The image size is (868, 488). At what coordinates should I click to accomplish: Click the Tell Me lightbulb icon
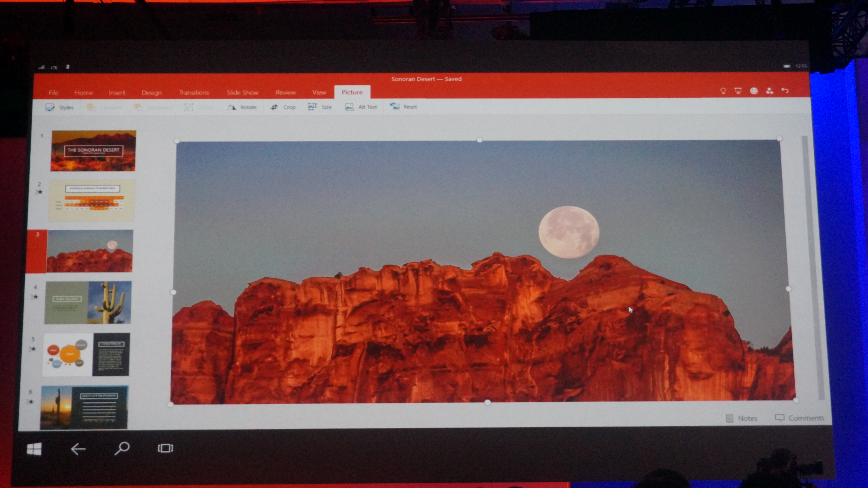pos(723,91)
